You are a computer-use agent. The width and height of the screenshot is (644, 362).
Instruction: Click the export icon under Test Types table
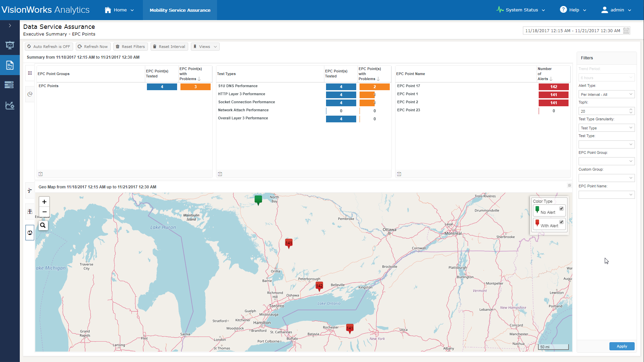[220, 174]
